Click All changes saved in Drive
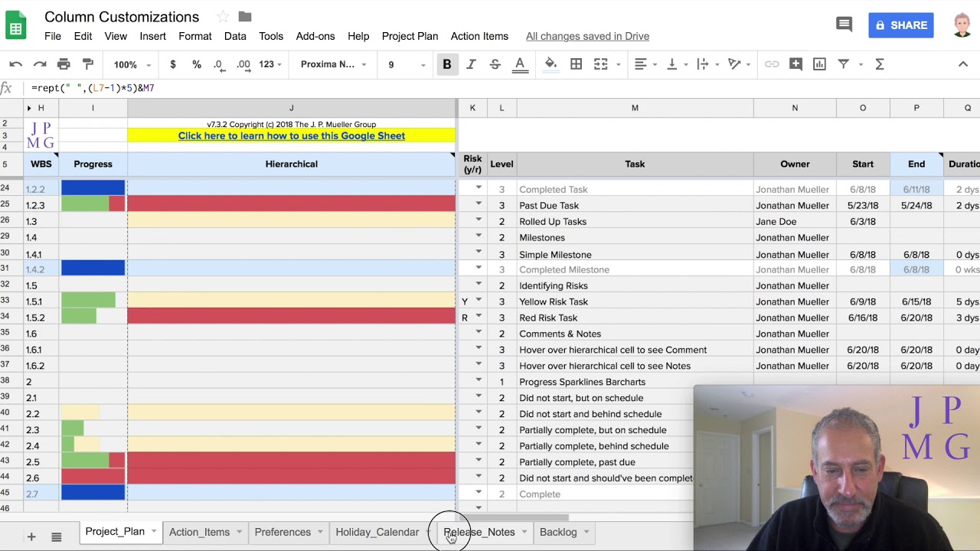 (x=587, y=36)
